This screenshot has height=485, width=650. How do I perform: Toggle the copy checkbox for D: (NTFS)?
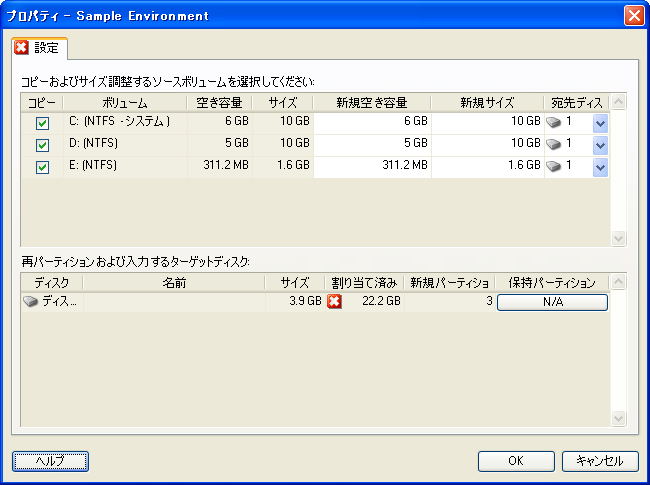click(x=42, y=144)
